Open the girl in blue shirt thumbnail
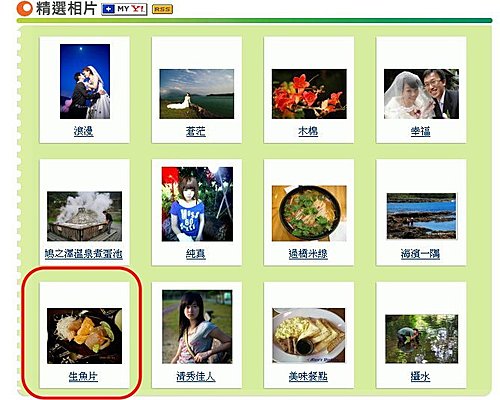Viewport: 500px width, 400px height. click(197, 204)
